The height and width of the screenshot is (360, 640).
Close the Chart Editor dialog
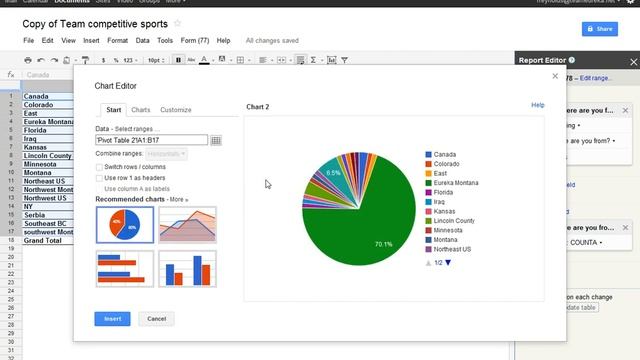[555, 76]
